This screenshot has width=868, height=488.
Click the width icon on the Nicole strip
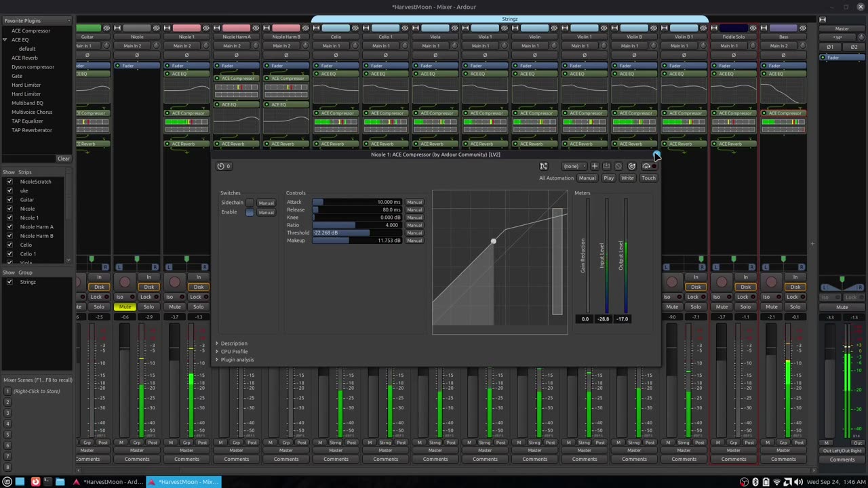point(117,28)
